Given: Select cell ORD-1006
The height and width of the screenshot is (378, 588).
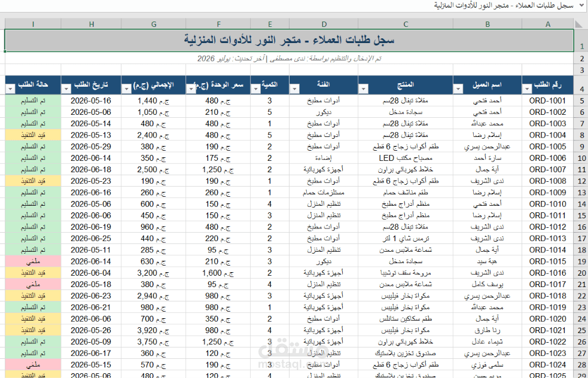Looking at the screenshot, I should tap(547, 158).
